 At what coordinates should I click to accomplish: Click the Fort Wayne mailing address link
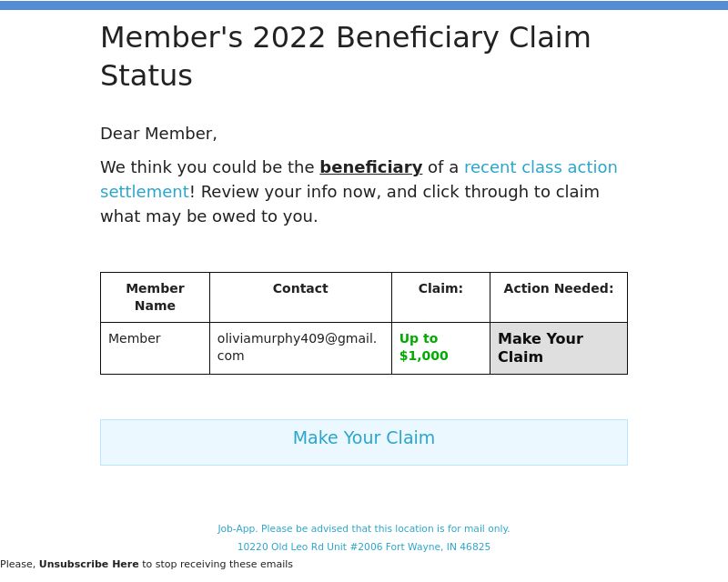click(364, 547)
